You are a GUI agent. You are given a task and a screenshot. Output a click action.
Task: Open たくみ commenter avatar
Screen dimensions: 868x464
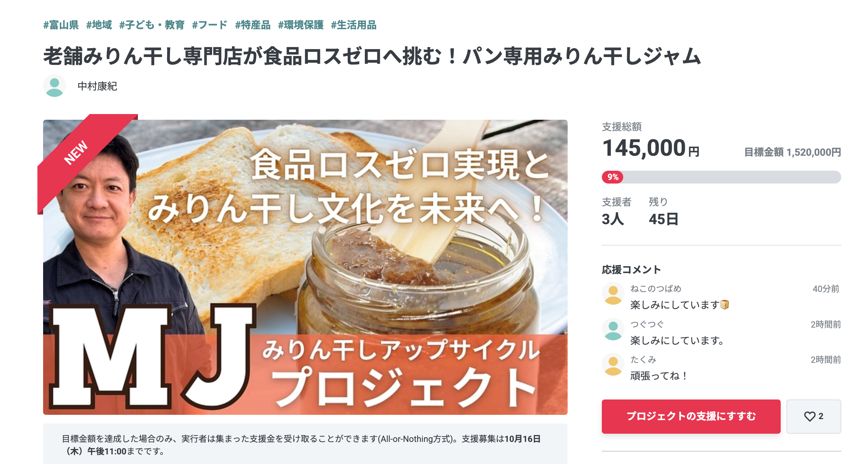pos(613,365)
